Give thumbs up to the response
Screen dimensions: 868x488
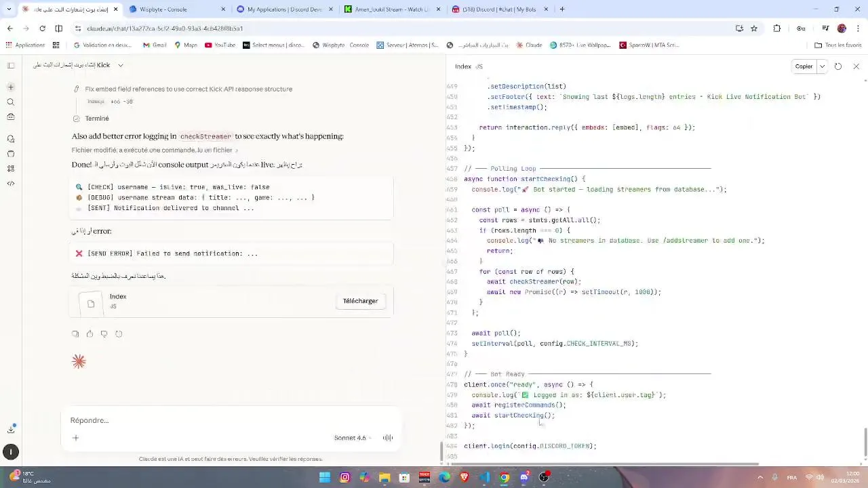click(x=90, y=334)
